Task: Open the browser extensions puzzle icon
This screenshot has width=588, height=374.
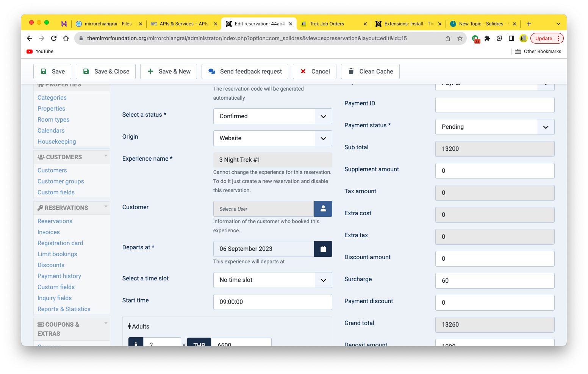Action: click(487, 38)
